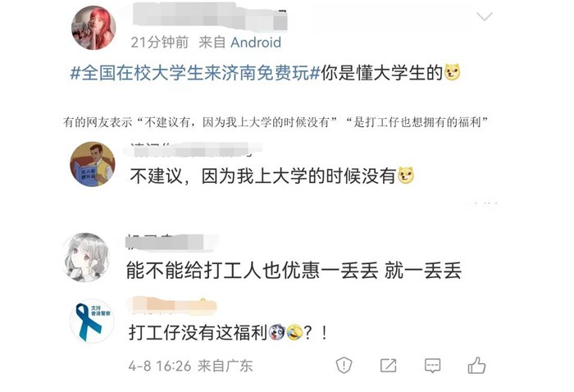Image resolution: width=574 pixels, height=392 pixels.
Task: Report comment using the shield exclamation icon
Action: click(x=344, y=365)
